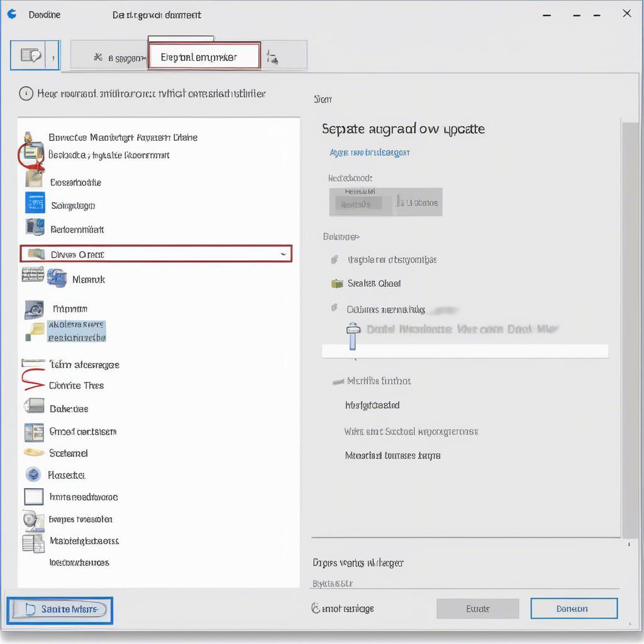644x644 pixels.
Task: Select the 'hitsfgftdeaited' option
Action: coord(372,406)
